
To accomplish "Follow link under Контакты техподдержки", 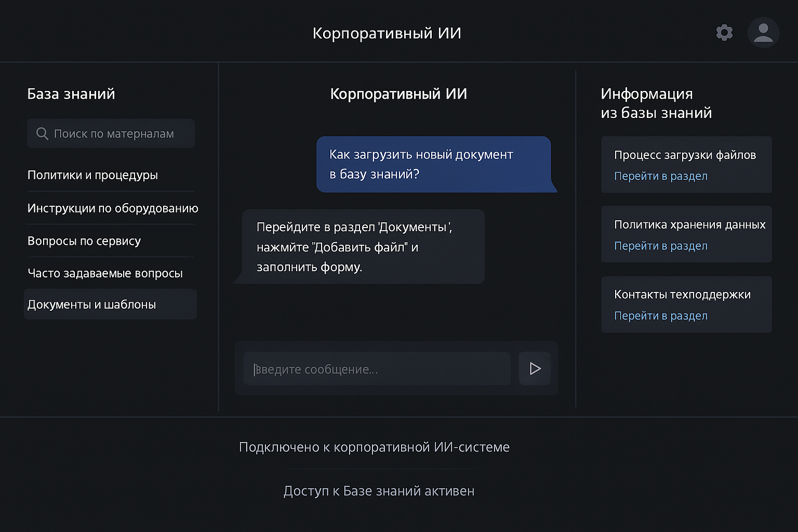I will click(x=660, y=316).
